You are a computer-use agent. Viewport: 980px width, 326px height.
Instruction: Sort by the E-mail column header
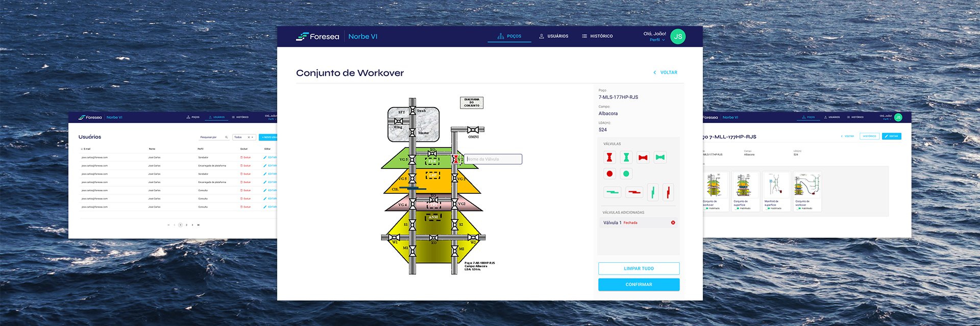click(85, 149)
